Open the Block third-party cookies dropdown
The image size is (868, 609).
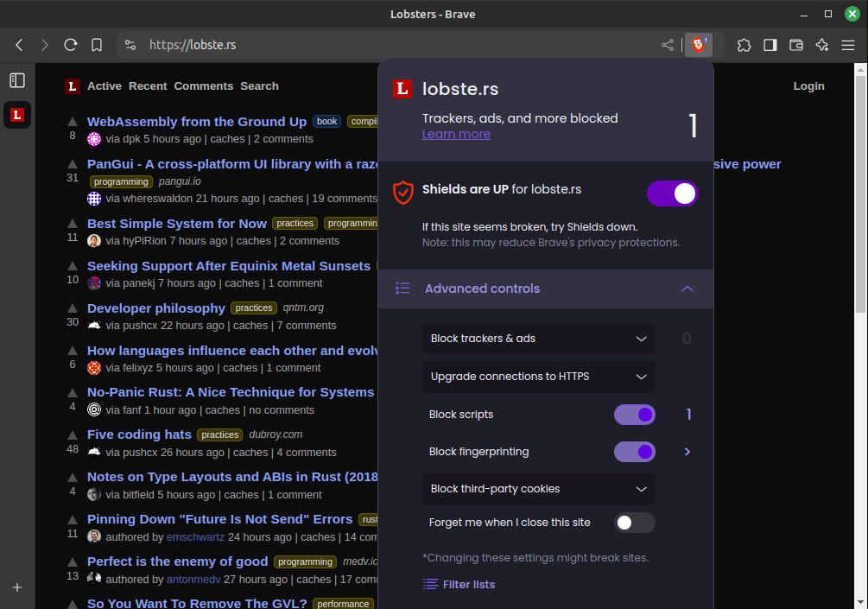[538, 490]
